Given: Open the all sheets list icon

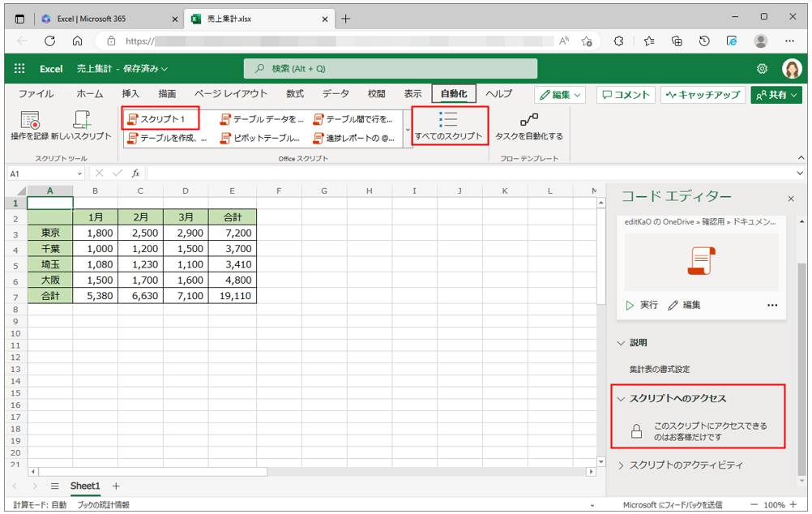Looking at the screenshot, I should pos(54,486).
